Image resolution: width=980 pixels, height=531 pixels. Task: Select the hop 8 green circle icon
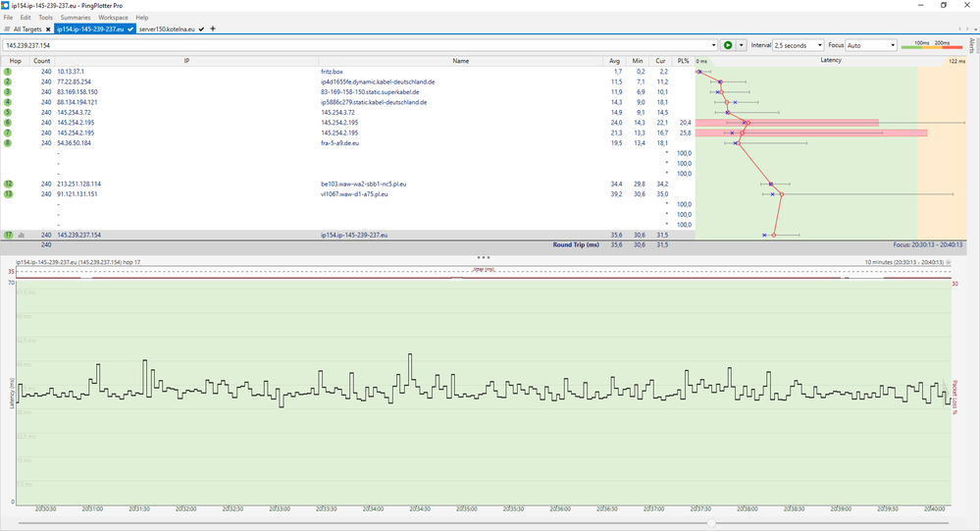pyautogui.click(x=8, y=143)
